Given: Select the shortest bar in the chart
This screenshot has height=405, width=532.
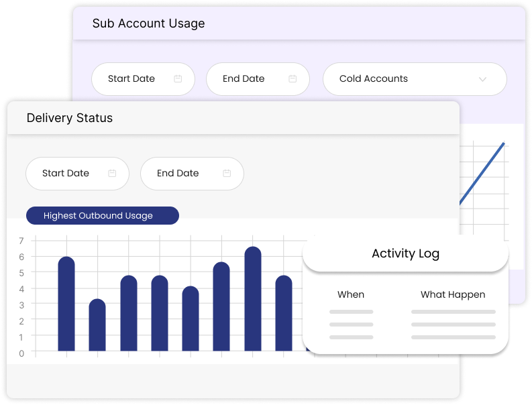Looking at the screenshot, I should coord(97,325).
